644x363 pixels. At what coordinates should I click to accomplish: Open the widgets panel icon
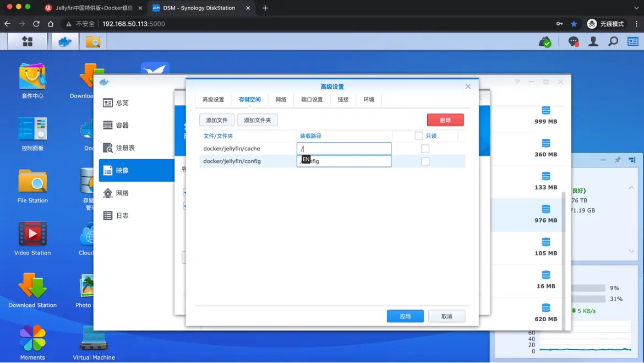633,41
